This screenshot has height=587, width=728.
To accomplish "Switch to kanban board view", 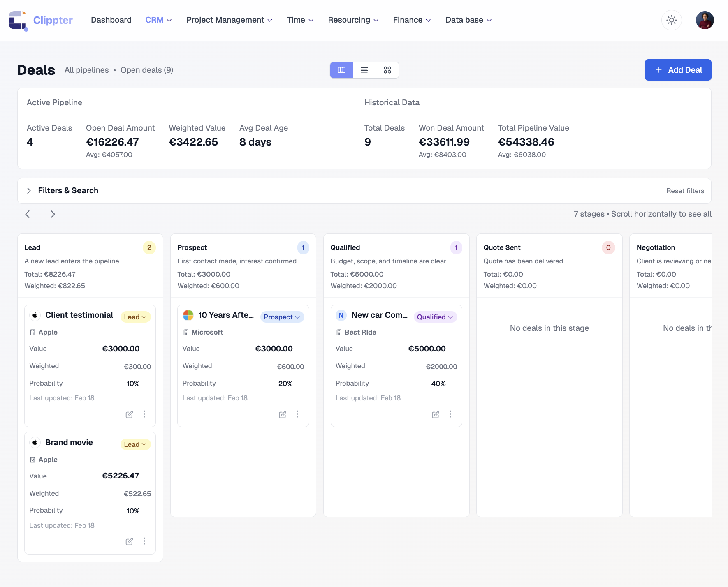I will point(341,70).
